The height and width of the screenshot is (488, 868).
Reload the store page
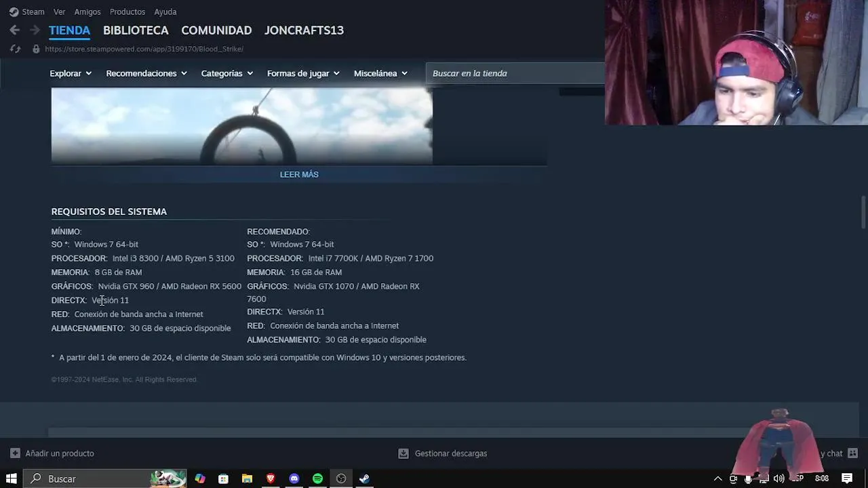(15, 49)
